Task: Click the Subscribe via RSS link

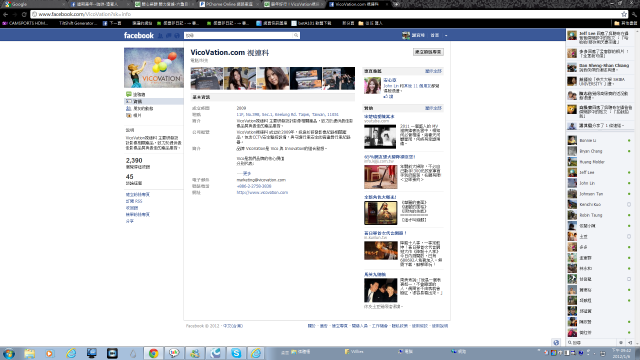Action: coord(134,201)
